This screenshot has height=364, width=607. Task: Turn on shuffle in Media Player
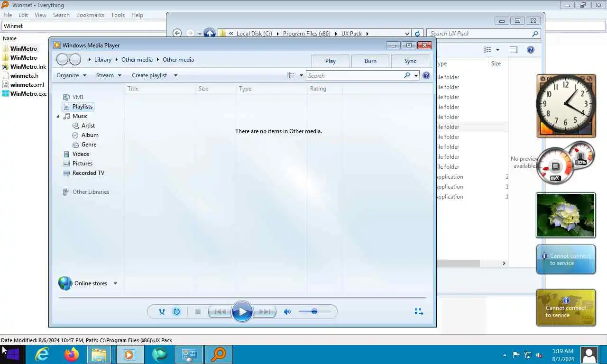click(162, 311)
